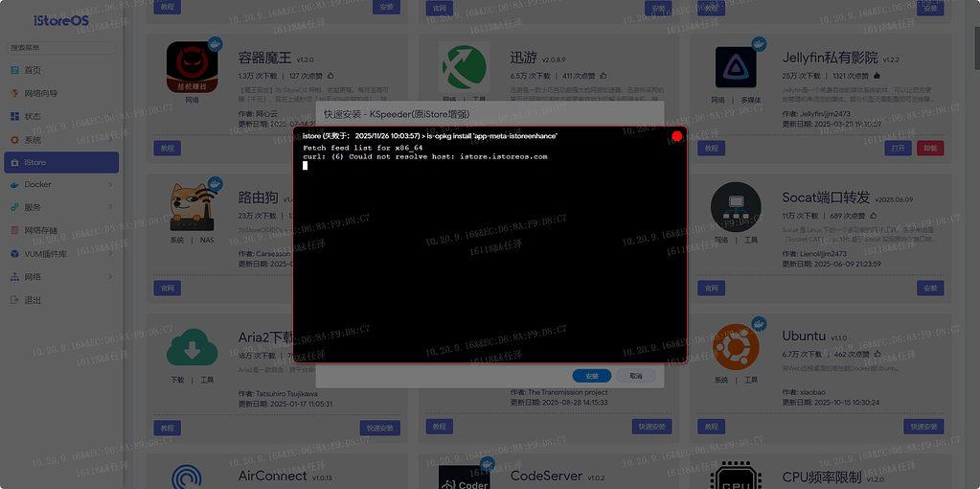The width and height of the screenshot is (980, 489).
Task: Like 迅游 via thumbs-up next to 411
Action: (604, 76)
